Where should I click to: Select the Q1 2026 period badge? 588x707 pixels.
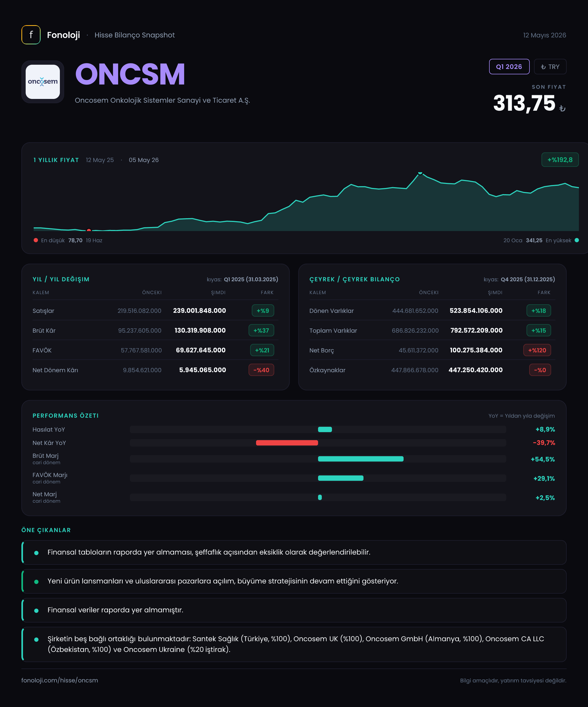pos(509,67)
